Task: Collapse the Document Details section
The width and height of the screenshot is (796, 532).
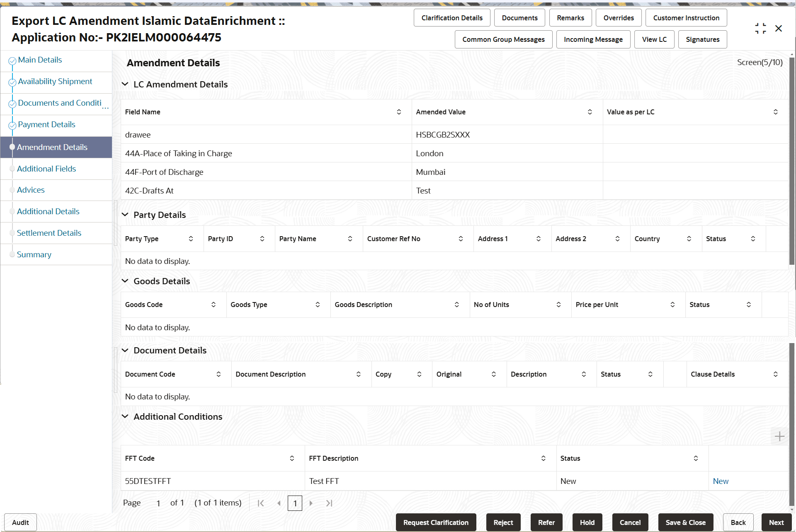Action: pos(125,350)
